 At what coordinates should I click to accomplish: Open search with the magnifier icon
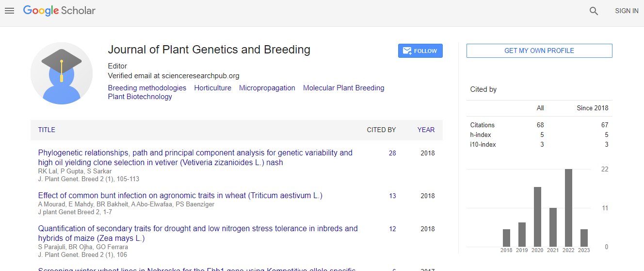click(594, 11)
